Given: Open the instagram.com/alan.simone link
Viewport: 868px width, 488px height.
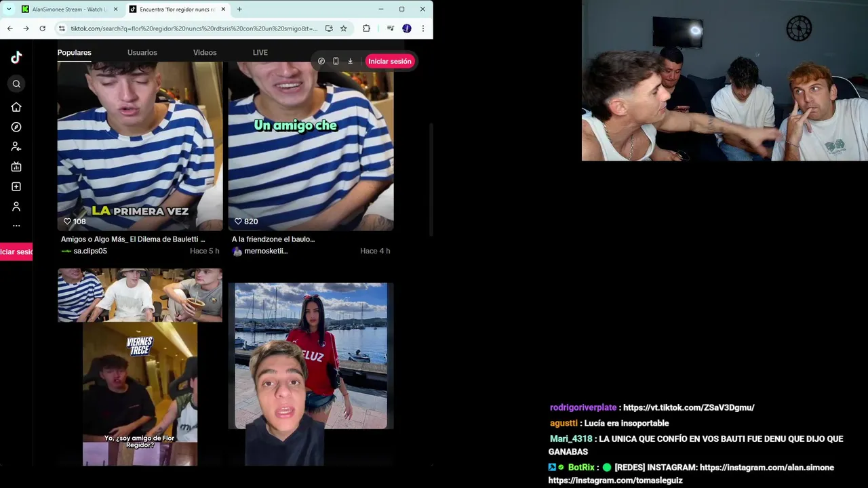Looking at the screenshot, I should [766, 468].
